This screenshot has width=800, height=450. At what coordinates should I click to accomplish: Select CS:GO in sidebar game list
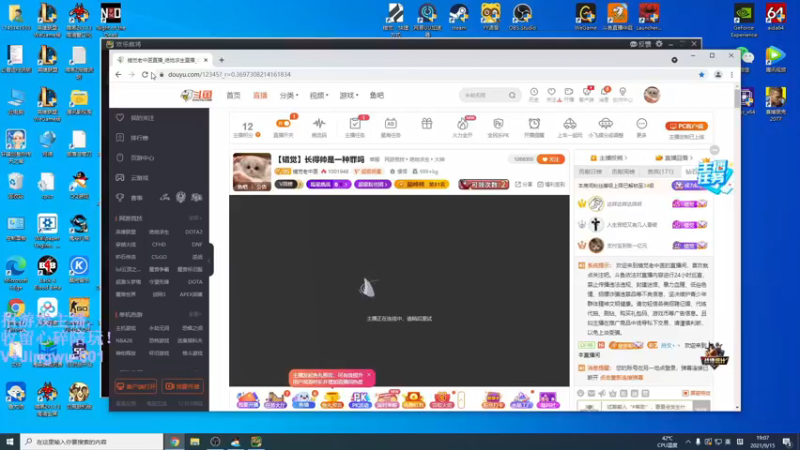click(159, 257)
